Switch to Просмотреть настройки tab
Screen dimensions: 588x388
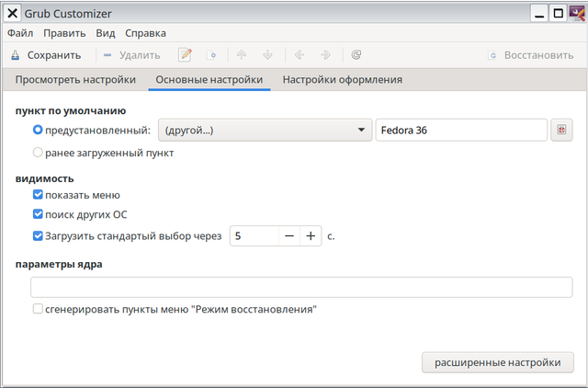click(x=75, y=80)
